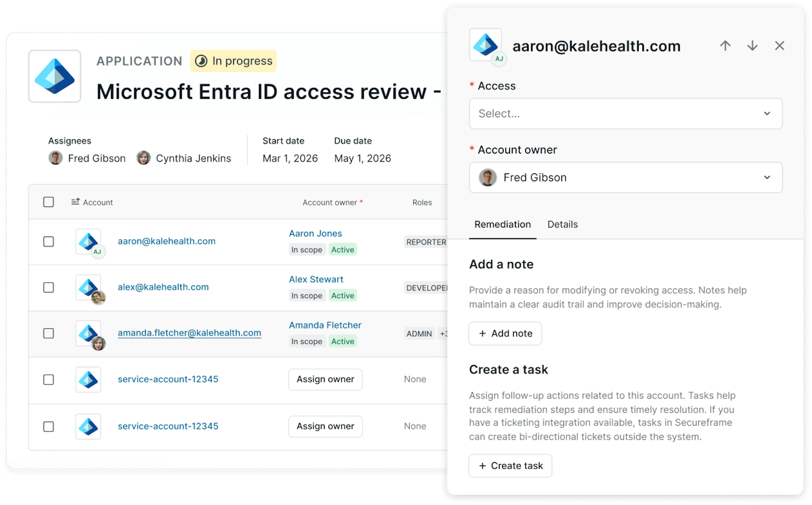The height and width of the screenshot is (505, 812).
Task: Open the Access Select dropdown
Action: [625, 114]
